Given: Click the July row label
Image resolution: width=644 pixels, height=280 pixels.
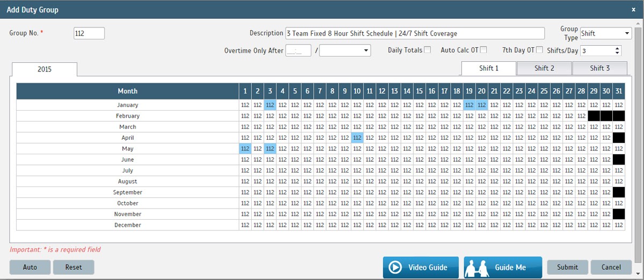Looking at the screenshot, I should [128, 171].
